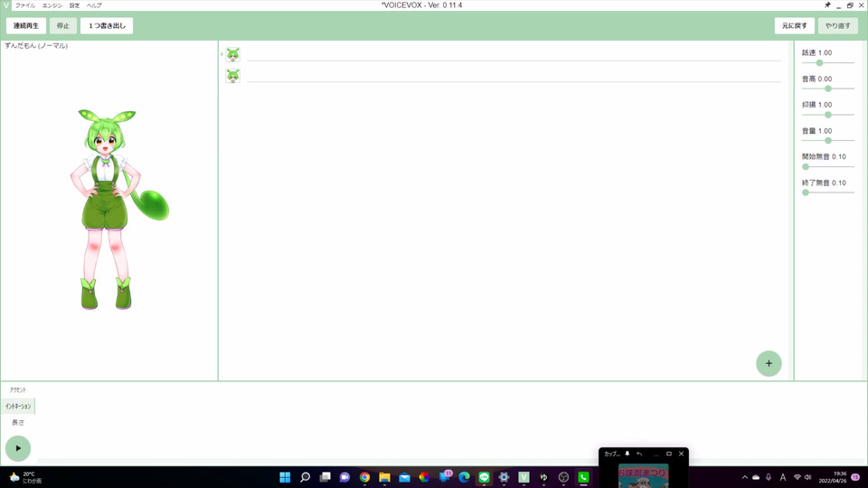Open Windows Search from the taskbar
This screenshot has height=488, width=868.
pyautogui.click(x=305, y=477)
